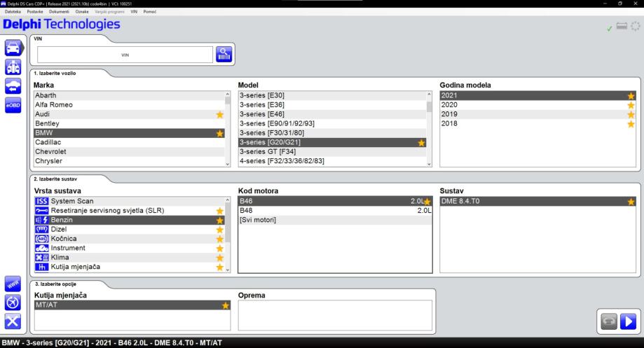644x348 pixels.
Task: Select model 3-series [F30/31/80]
Action: tap(332, 133)
